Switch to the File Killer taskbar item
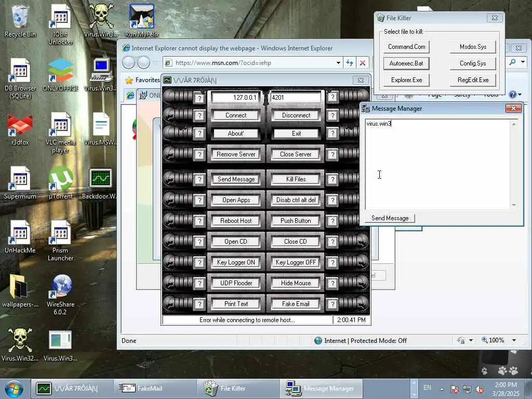 [238, 389]
